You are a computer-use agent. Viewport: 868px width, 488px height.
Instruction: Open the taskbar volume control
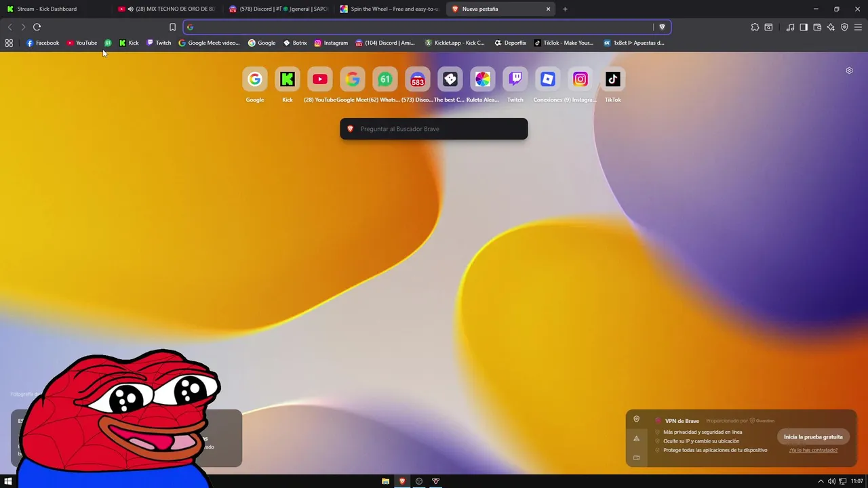click(x=831, y=481)
